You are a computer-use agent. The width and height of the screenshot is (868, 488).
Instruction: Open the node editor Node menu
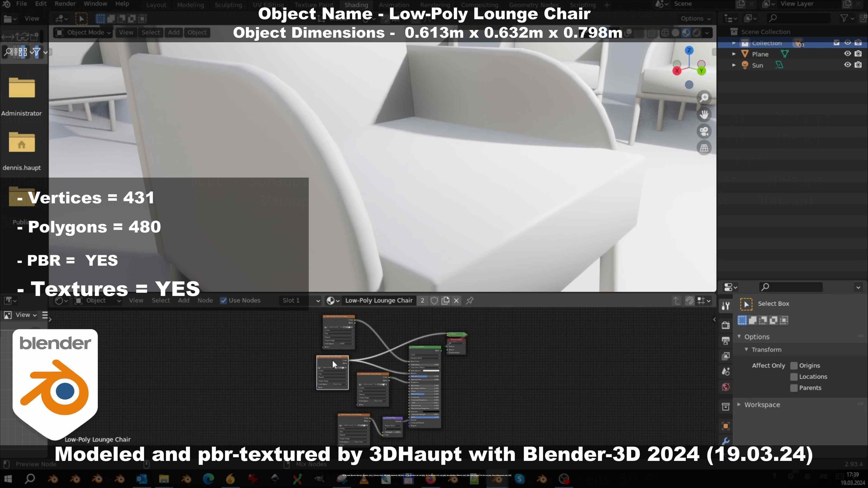coord(205,300)
